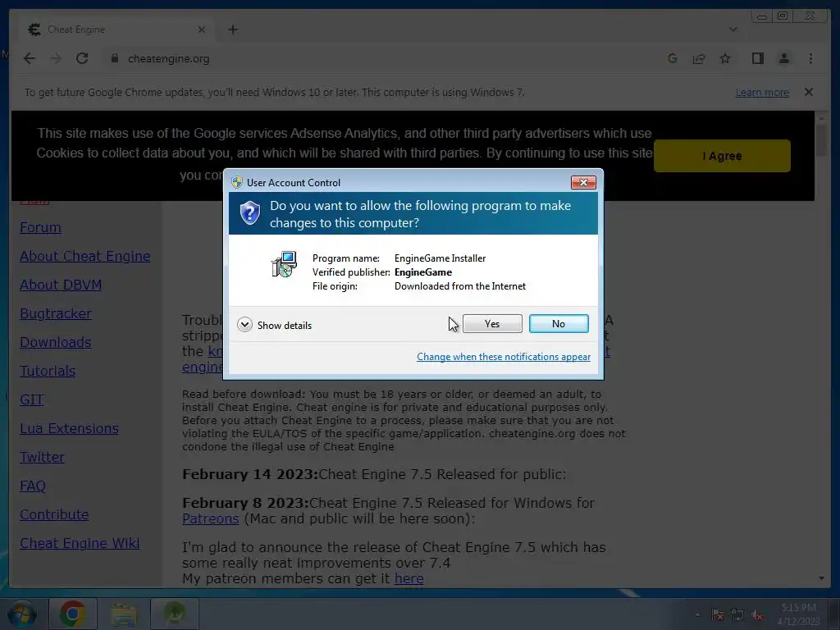Open a new Chrome tab

(232, 30)
